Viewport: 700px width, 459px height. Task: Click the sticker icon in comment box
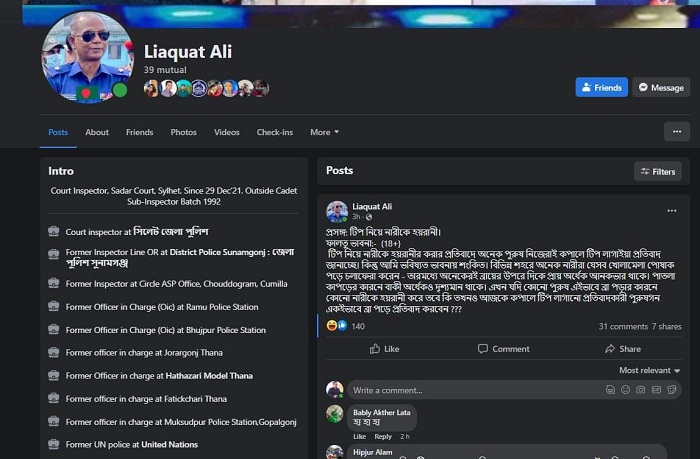[671, 390]
